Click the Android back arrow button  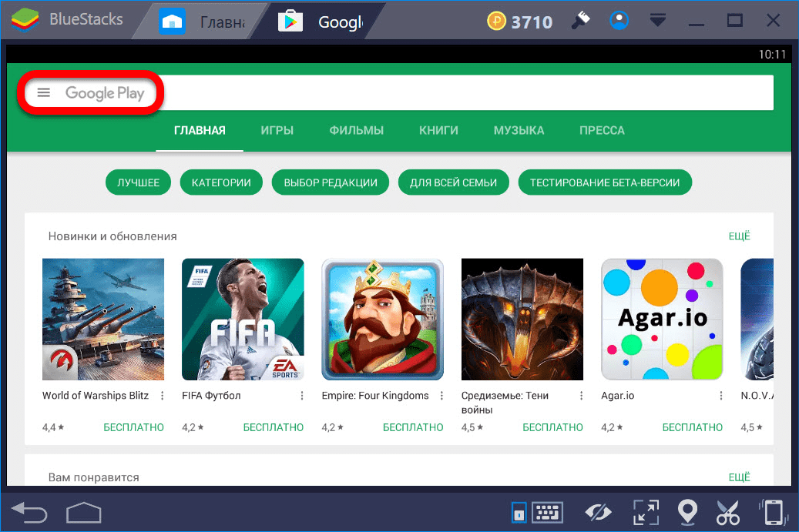tap(30, 512)
